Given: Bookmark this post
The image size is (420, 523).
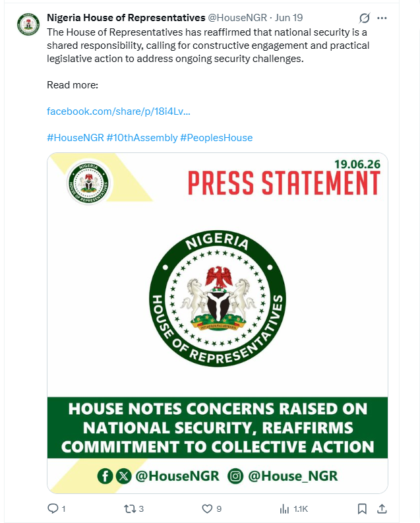Looking at the screenshot, I should coord(362,508).
